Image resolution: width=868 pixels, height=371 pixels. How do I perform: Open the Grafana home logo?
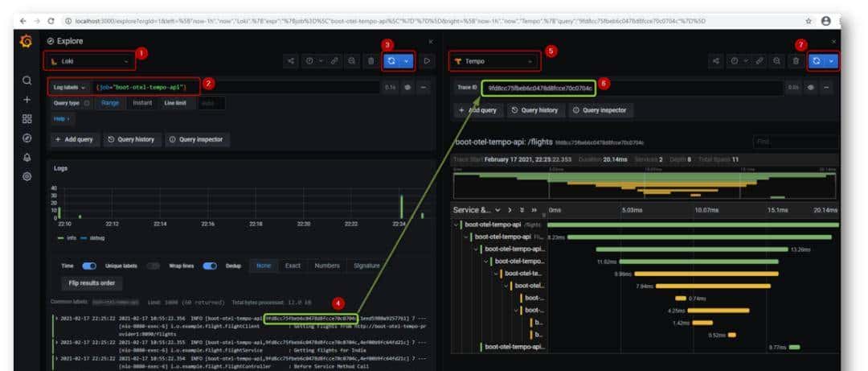tap(27, 42)
